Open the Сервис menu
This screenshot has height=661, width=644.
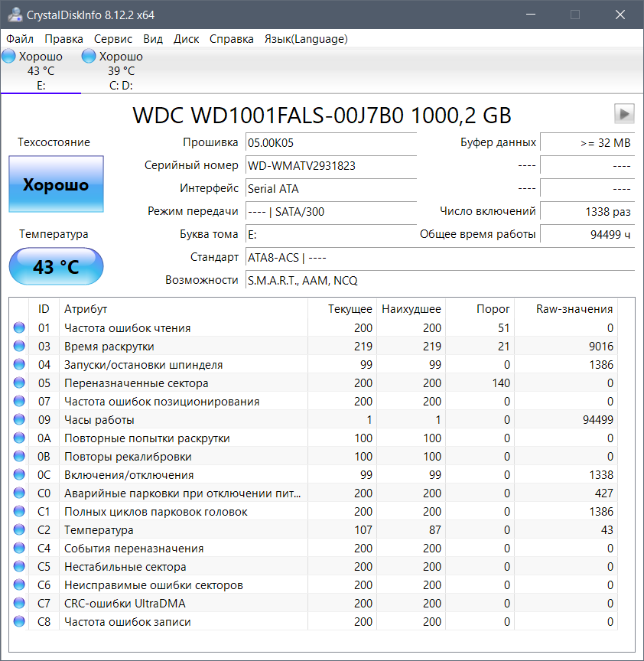coord(113,39)
